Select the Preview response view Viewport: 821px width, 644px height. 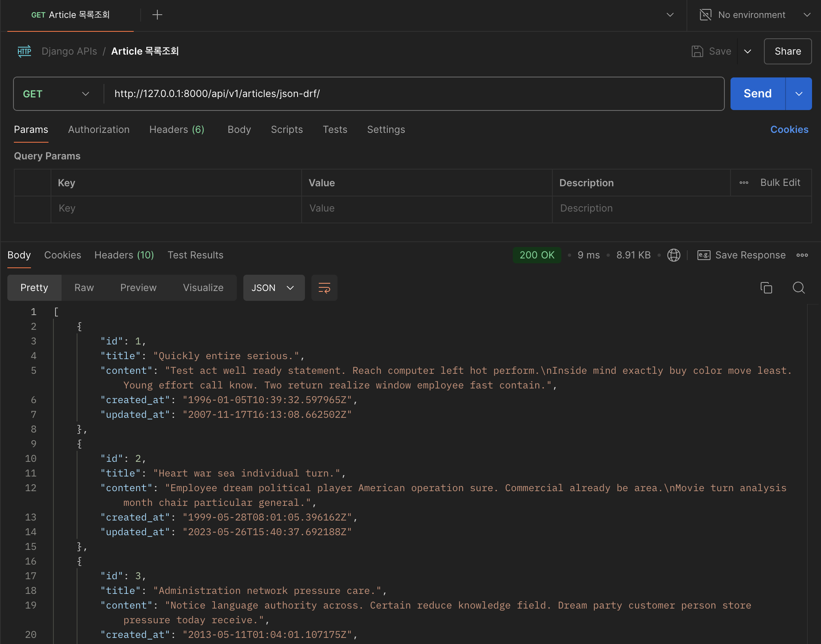[x=138, y=288]
